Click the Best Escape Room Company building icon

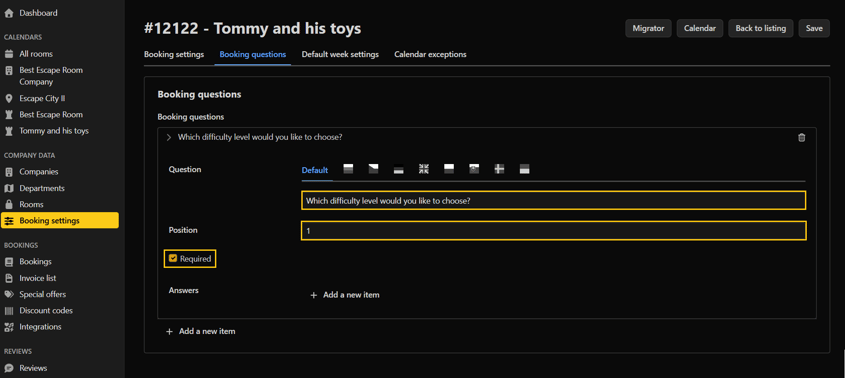[x=8, y=70]
